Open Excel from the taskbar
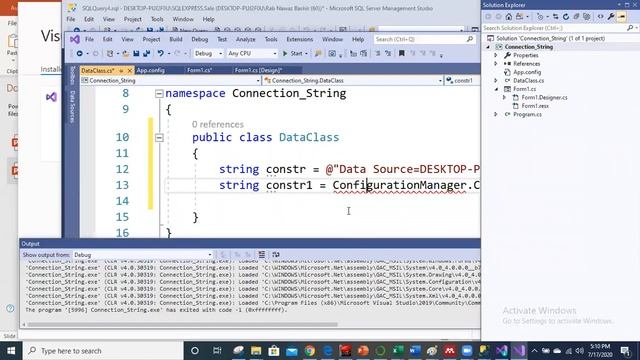Screen dimensions: 640x360 pyautogui.click(x=398, y=351)
